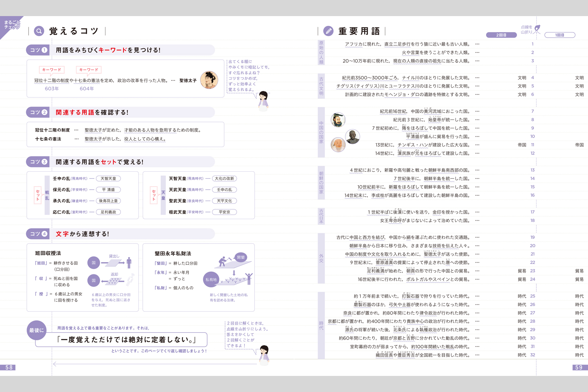
Task: Click the 604年 label
Action: 87,89
